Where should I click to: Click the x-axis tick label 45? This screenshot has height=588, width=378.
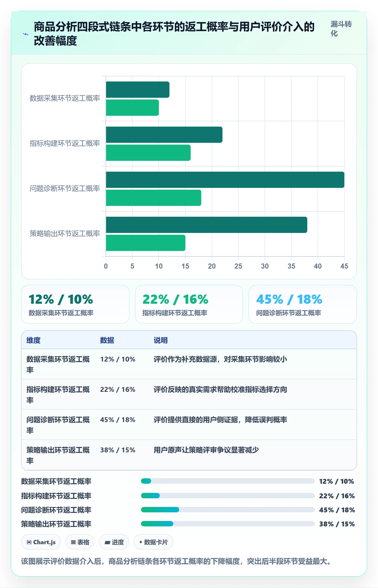[344, 266]
